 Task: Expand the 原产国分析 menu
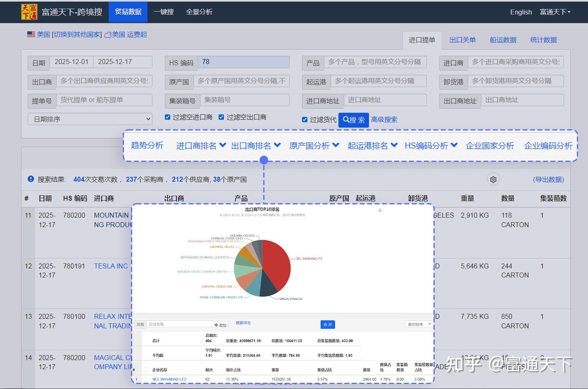tap(314, 146)
